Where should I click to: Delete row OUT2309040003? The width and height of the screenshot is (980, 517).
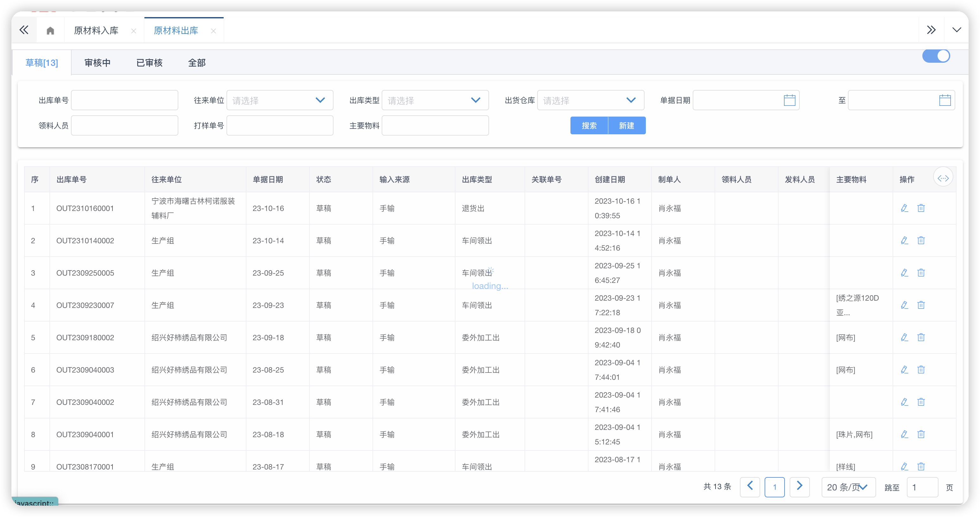pos(921,370)
